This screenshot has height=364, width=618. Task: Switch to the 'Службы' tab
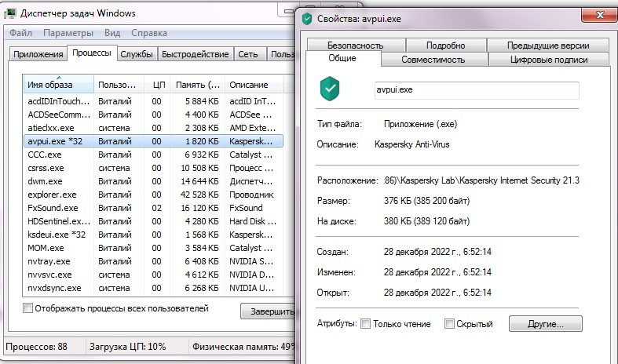click(x=137, y=54)
